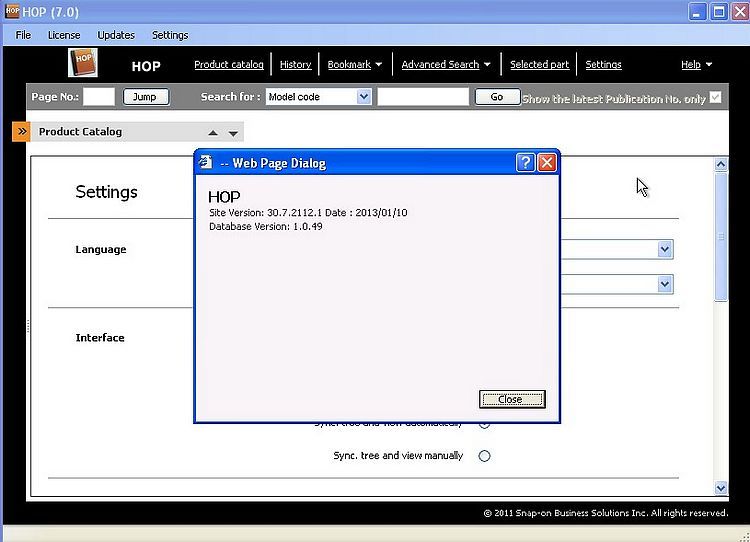Click the scrollbar down arrow in settings pane

(721, 488)
